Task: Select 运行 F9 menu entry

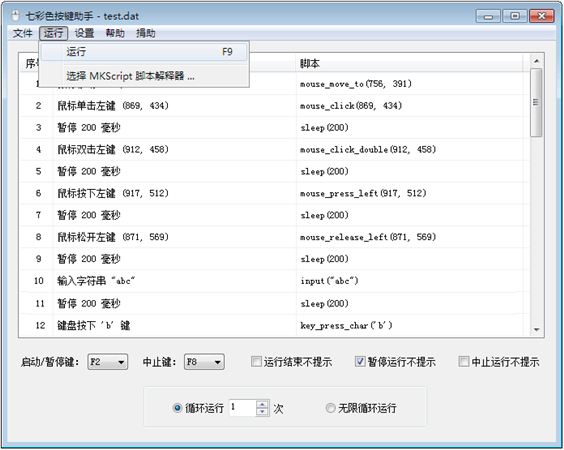Action: click(144, 52)
